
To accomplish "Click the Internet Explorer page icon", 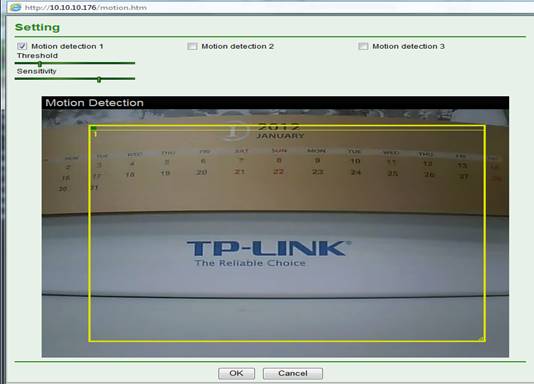I will coord(15,7).
